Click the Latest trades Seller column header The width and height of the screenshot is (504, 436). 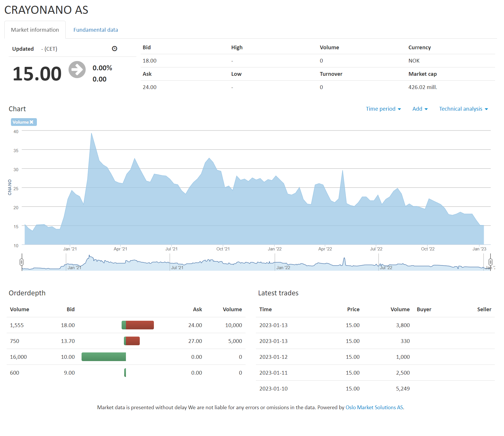[484, 309]
